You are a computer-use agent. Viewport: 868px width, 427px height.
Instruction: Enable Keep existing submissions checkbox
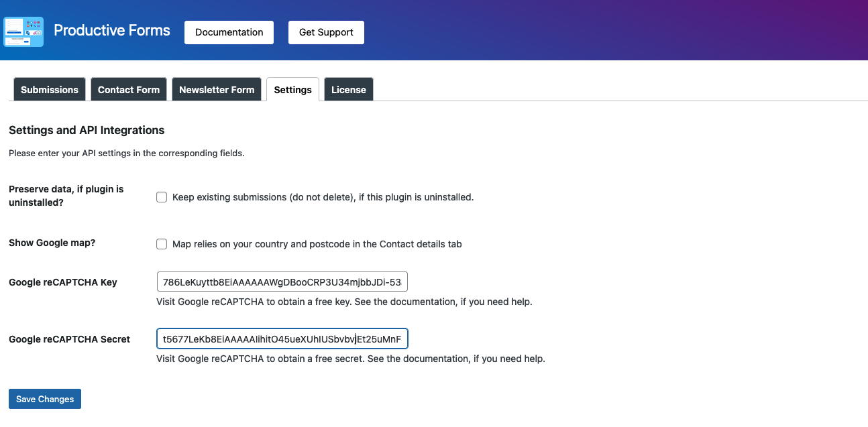coord(162,197)
